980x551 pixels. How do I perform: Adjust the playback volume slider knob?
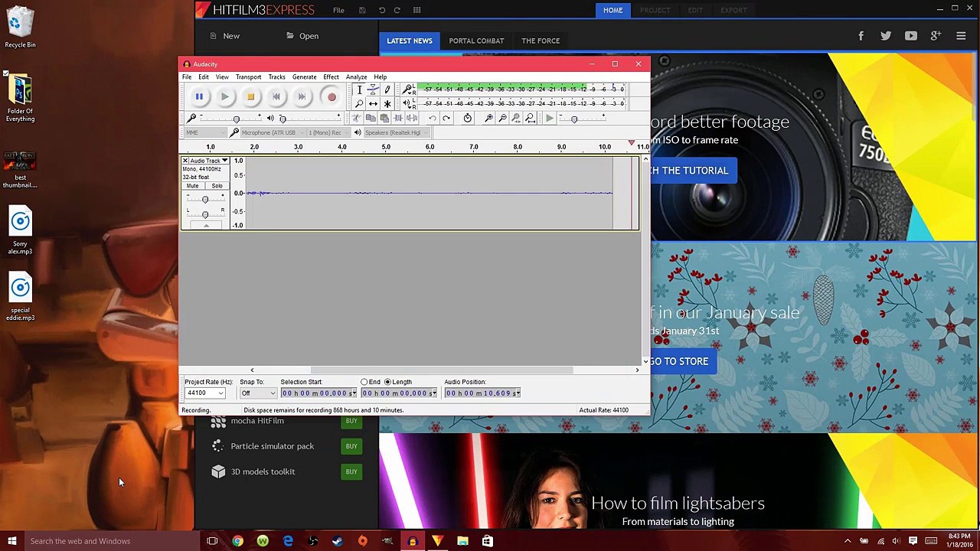[283, 119]
